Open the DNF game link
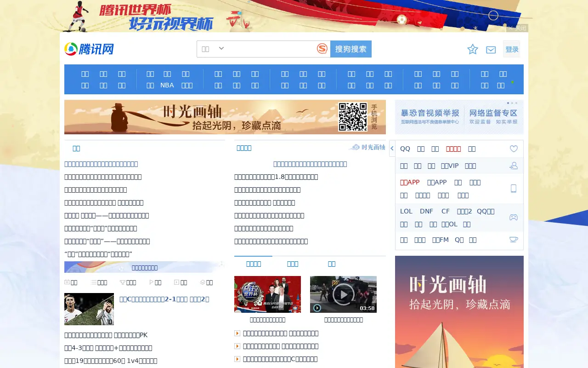 pyautogui.click(x=426, y=211)
